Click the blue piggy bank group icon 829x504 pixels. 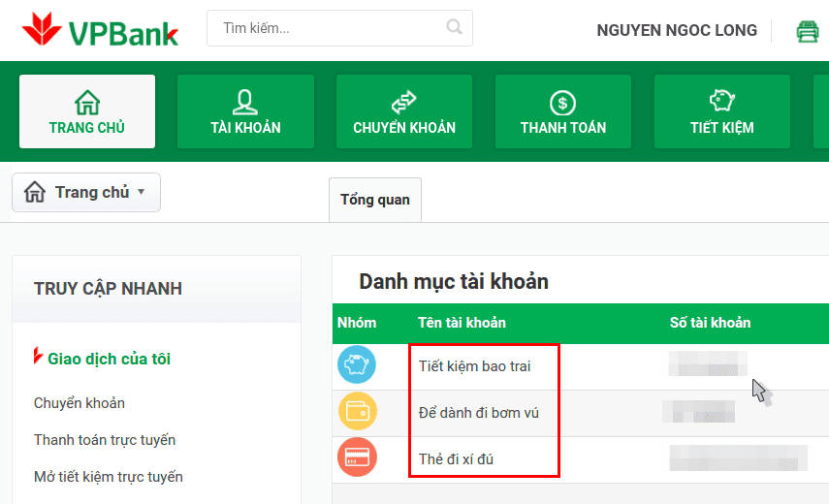357,365
